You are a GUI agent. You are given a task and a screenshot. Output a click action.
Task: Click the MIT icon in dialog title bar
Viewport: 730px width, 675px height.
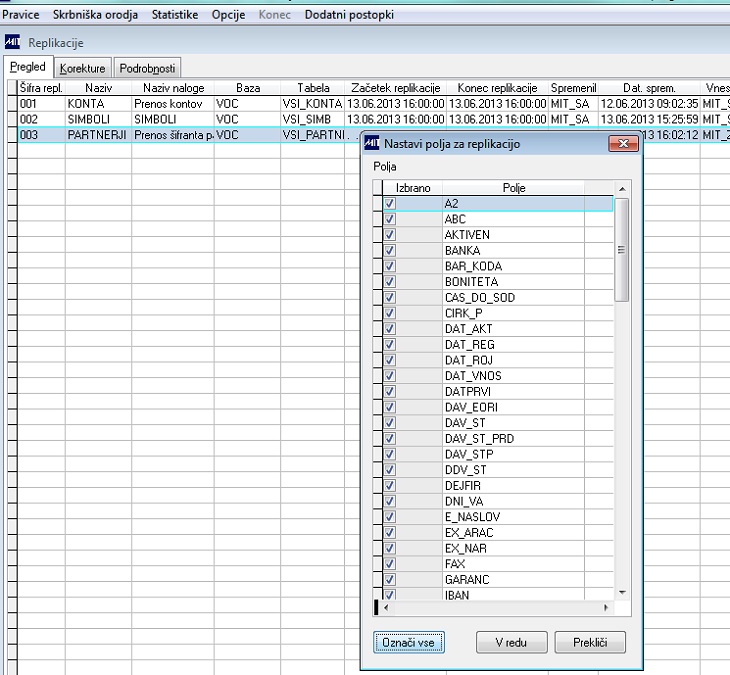pos(372,143)
